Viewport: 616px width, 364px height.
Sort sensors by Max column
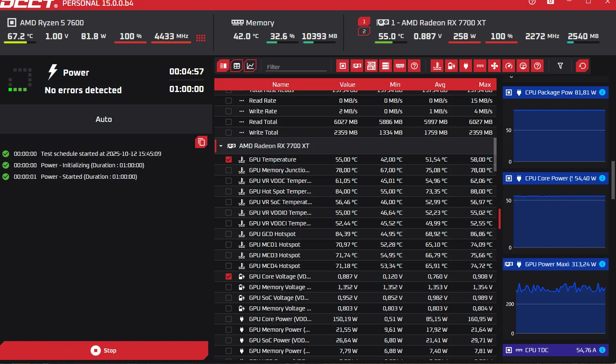coord(485,84)
